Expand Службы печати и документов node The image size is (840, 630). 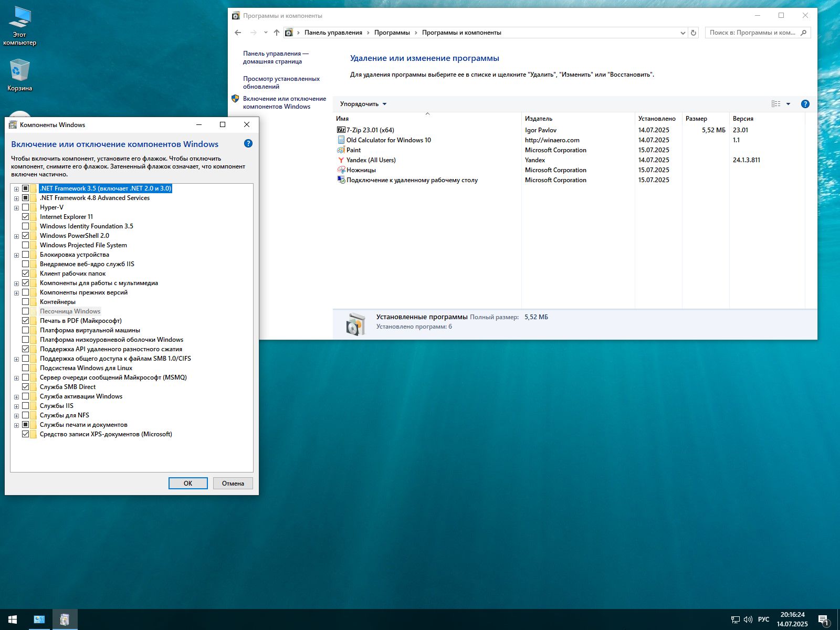click(16, 425)
